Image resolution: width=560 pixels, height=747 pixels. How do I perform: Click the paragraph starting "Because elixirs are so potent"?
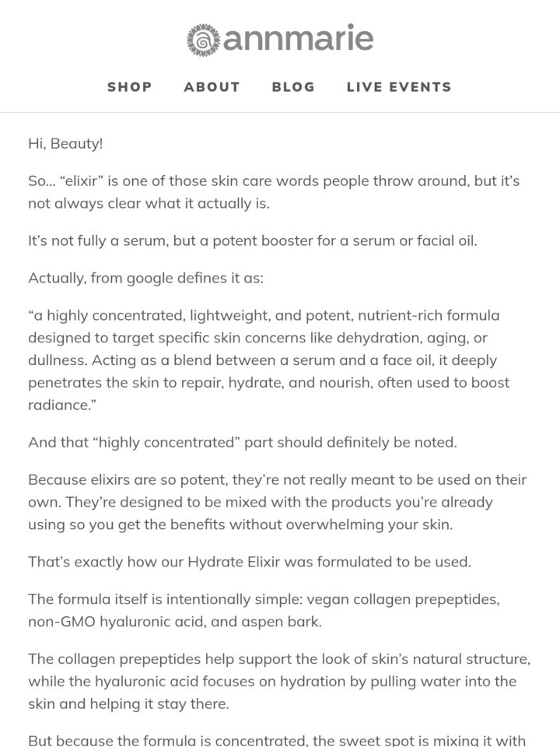pyautogui.click(x=277, y=502)
